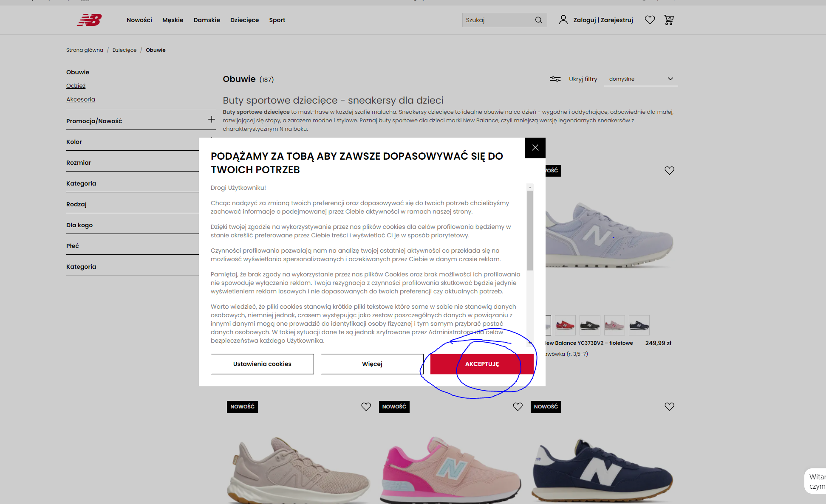Select the navy shoe color variant
Screen dimensions: 826x504
639,325
